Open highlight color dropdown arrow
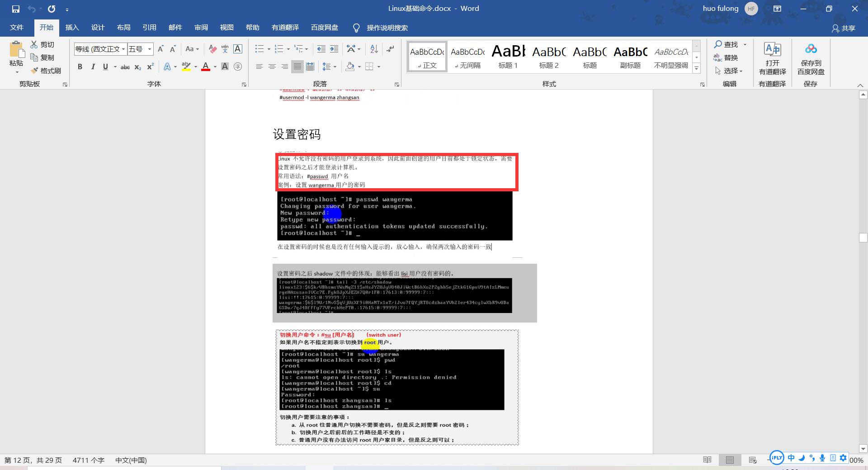The image size is (868, 470). pyautogui.click(x=196, y=66)
